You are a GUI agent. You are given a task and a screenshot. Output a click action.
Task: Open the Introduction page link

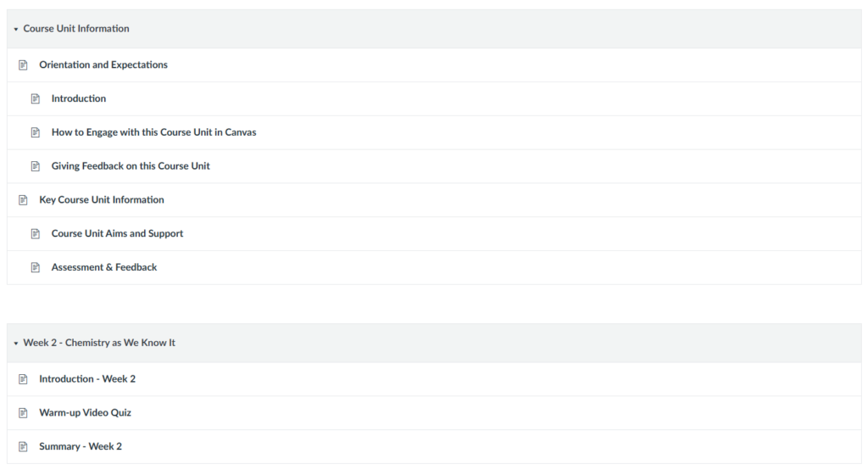(79, 99)
